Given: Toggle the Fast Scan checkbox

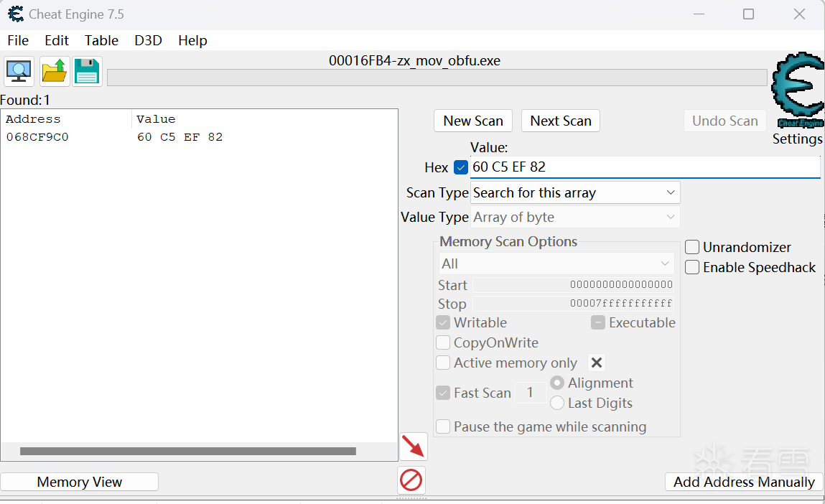Looking at the screenshot, I should click(x=443, y=393).
